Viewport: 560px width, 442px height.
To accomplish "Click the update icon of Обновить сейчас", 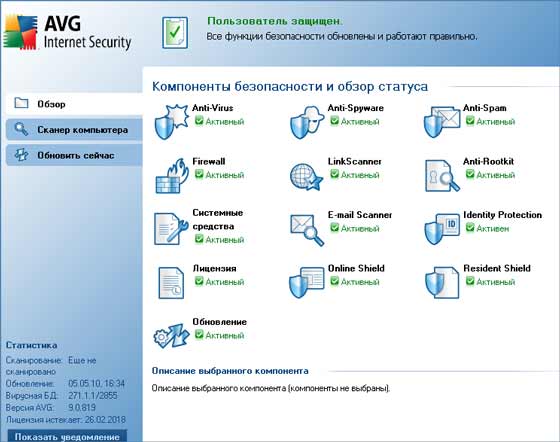I will click(x=21, y=155).
